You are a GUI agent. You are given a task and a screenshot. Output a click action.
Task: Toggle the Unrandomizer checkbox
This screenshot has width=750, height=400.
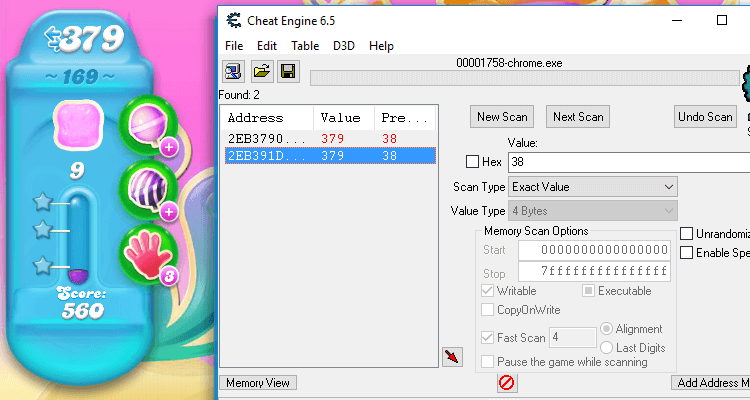click(686, 233)
